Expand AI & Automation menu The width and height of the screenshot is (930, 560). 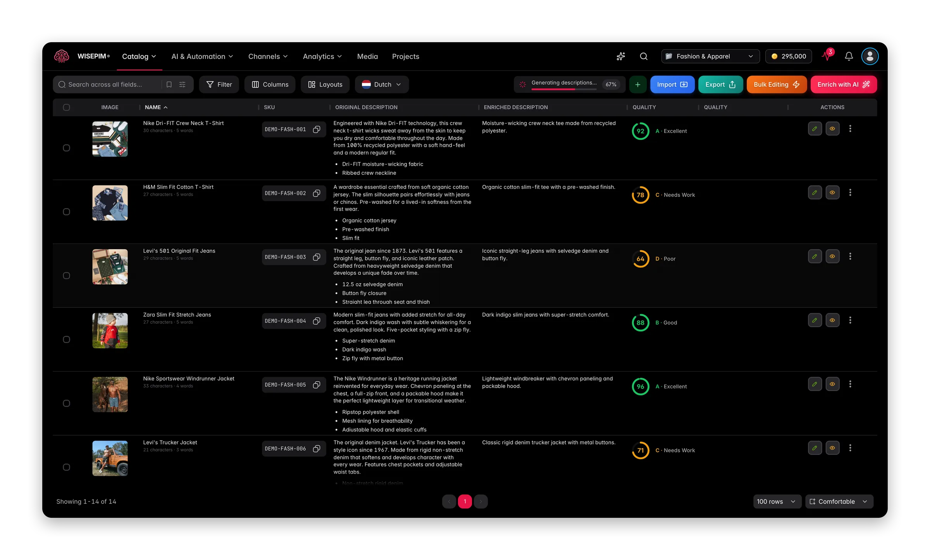(202, 57)
